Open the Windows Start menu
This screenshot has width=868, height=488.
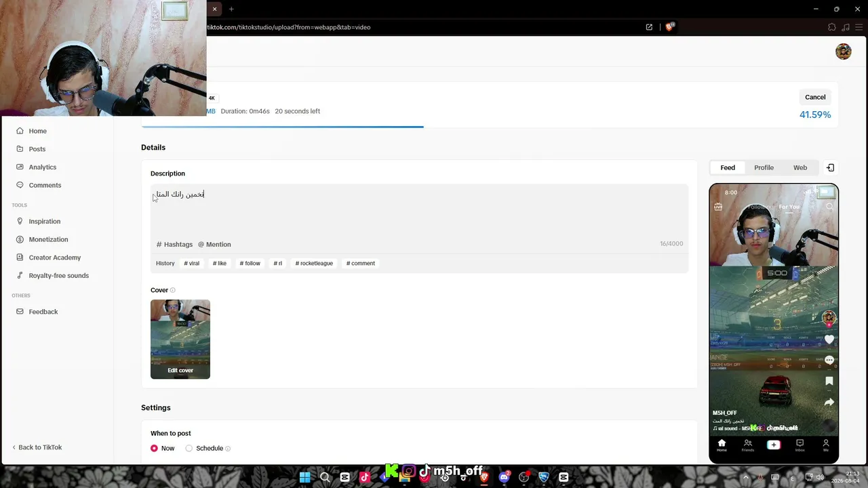point(305,477)
